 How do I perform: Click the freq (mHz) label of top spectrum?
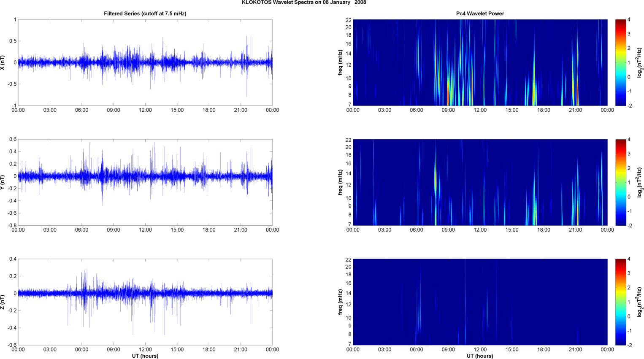pyautogui.click(x=340, y=62)
